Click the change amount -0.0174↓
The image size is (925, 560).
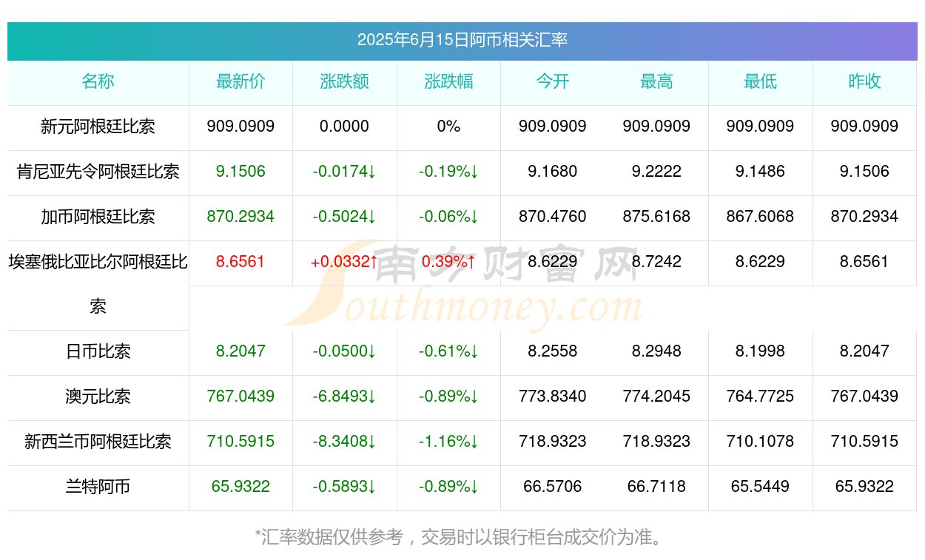click(345, 172)
